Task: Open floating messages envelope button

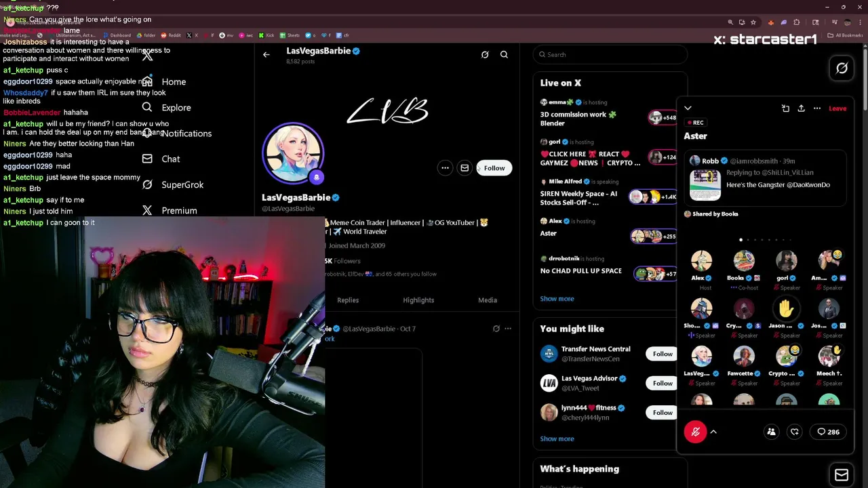Action: point(842,475)
